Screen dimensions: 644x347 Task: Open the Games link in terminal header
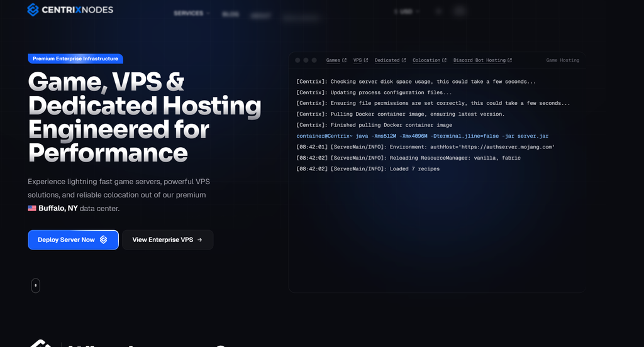(x=333, y=60)
